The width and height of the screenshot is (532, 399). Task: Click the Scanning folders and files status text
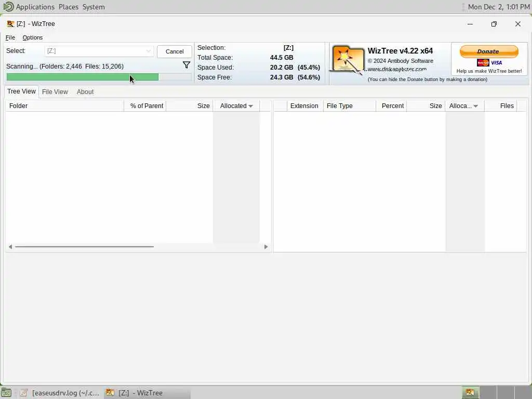(65, 66)
